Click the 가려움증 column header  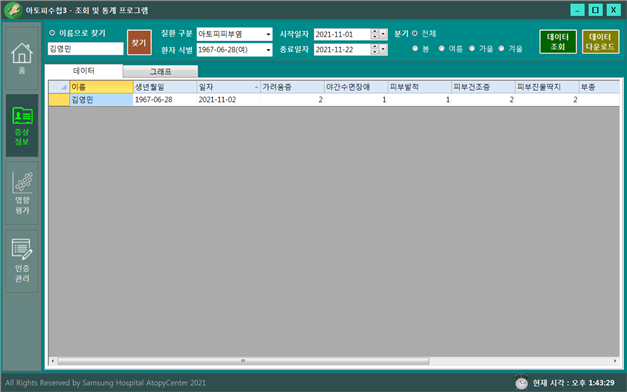point(292,87)
